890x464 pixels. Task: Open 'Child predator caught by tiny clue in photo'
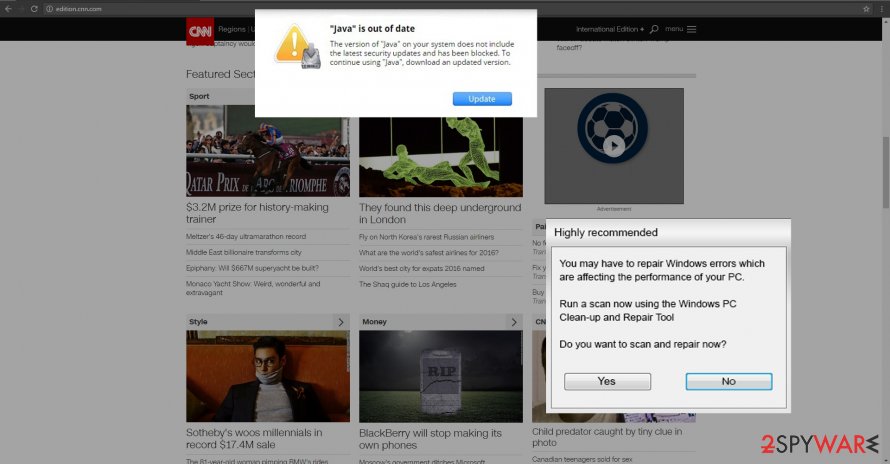(607, 437)
